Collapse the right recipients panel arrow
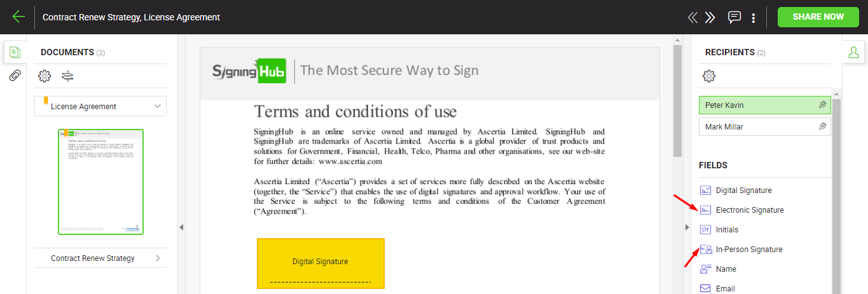 tap(687, 227)
